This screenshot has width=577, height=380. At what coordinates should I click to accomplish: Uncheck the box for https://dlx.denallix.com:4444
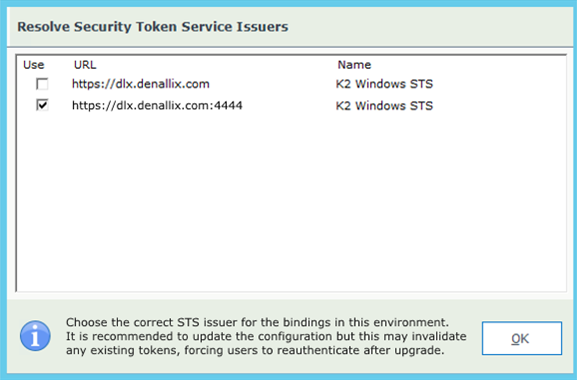(42, 105)
